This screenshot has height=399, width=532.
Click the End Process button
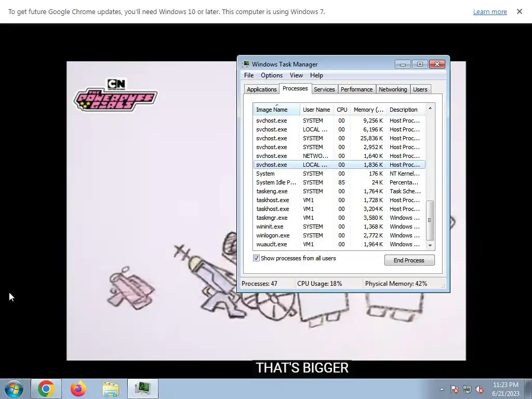[x=409, y=260]
